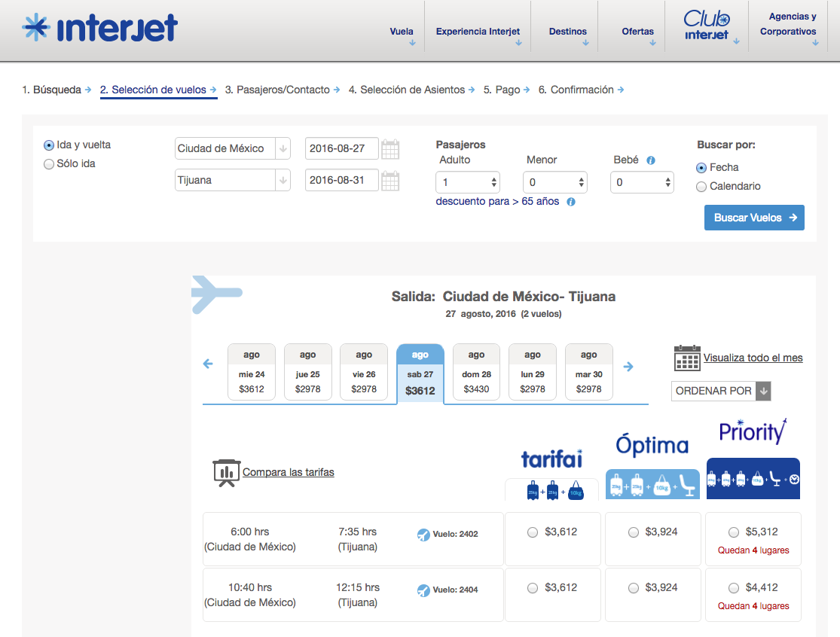Select $5,312 Priority fare for flight 2402
The width and height of the screenshot is (840, 637).
[x=734, y=532]
